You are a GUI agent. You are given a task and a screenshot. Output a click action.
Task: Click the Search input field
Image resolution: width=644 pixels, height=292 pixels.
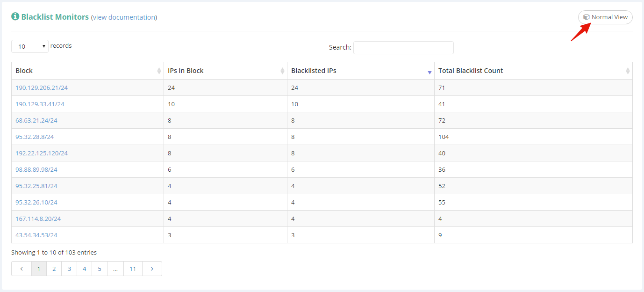point(403,47)
